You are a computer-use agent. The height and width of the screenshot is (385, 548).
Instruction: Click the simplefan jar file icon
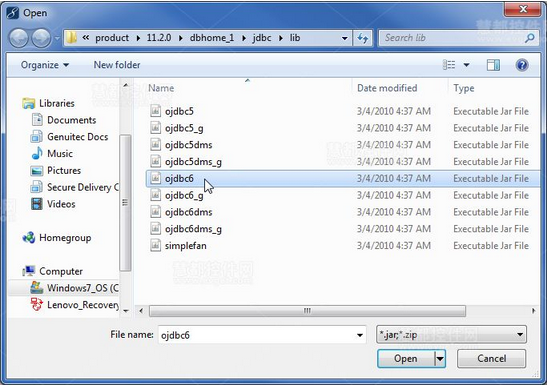tap(156, 245)
